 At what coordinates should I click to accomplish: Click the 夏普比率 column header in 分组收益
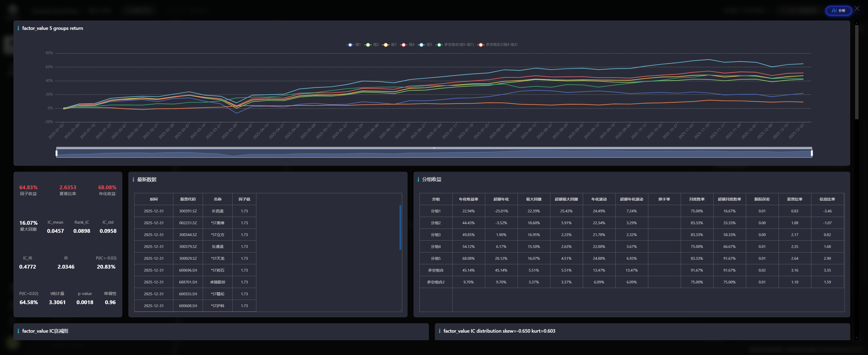(x=795, y=199)
